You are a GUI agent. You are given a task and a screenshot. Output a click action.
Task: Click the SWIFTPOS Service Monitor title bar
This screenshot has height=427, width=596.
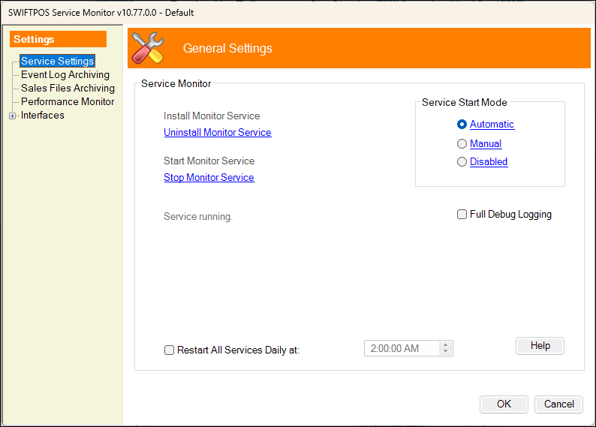coord(298,13)
